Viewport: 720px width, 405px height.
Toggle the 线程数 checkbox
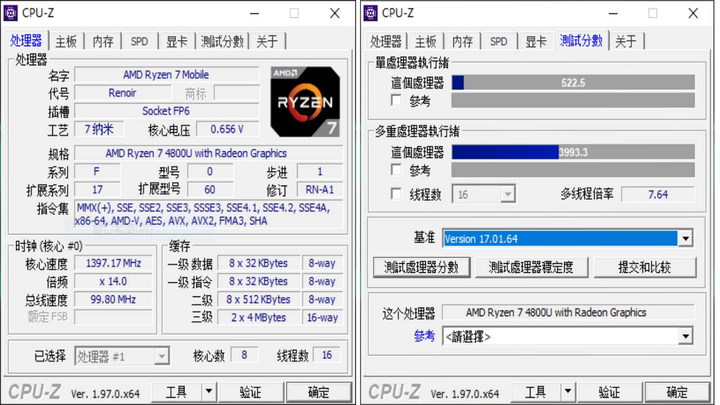click(396, 194)
